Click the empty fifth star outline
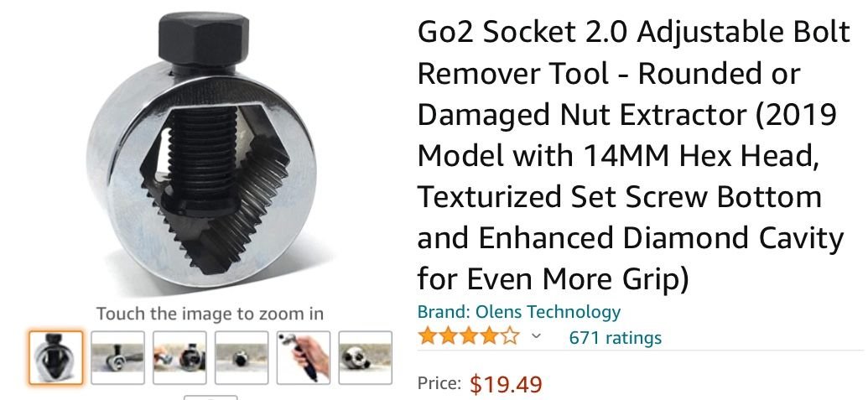The width and height of the screenshot is (868, 400). pyautogui.click(x=510, y=336)
